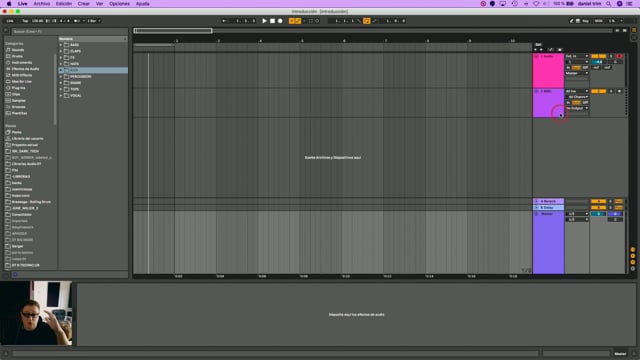Select the Efectos de Audio category

(25, 69)
